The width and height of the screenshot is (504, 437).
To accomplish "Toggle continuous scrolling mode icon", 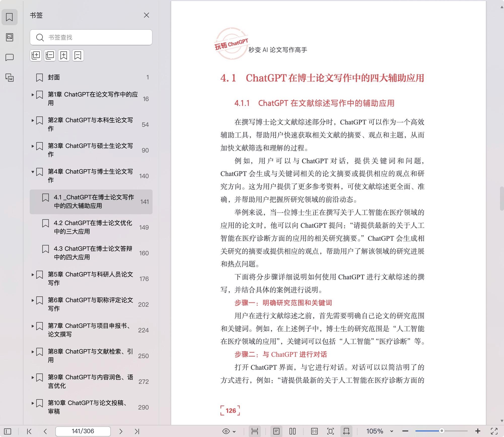I will pyautogui.click(x=255, y=431).
